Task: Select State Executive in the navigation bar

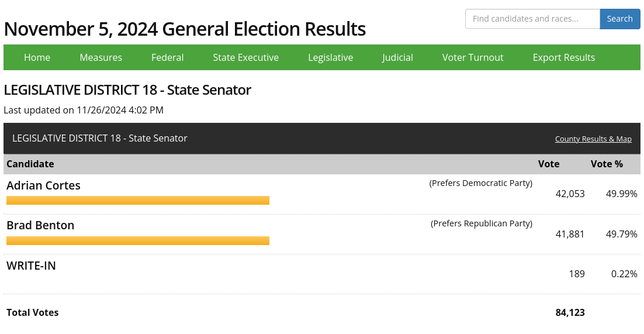Action: (x=245, y=57)
